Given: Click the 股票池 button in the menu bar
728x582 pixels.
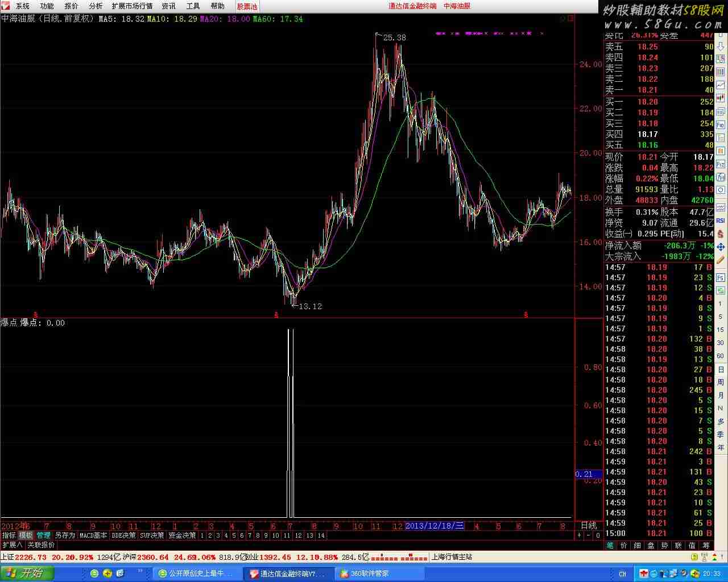Looking at the screenshot, I should point(247,6).
